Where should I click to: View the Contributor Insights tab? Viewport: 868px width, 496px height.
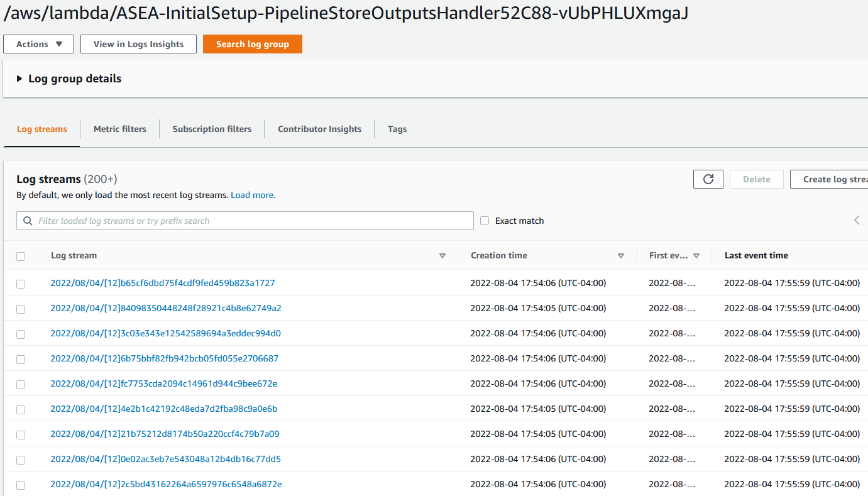[x=319, y=129]
